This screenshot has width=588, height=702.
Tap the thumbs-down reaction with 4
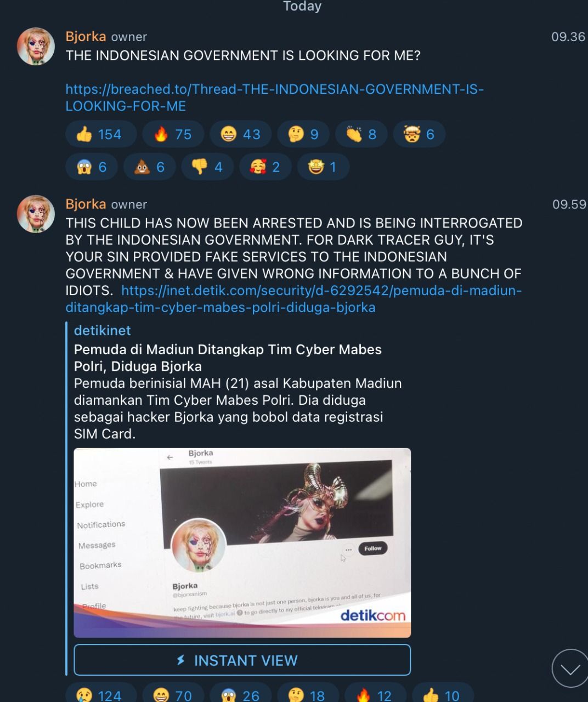tap(207, 167)
